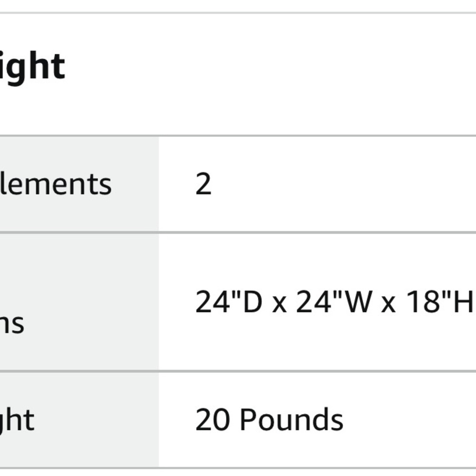Click the bottom row label ending in "ght"
The height and width of the screenshot is (476, 476).
coord(18,420)
